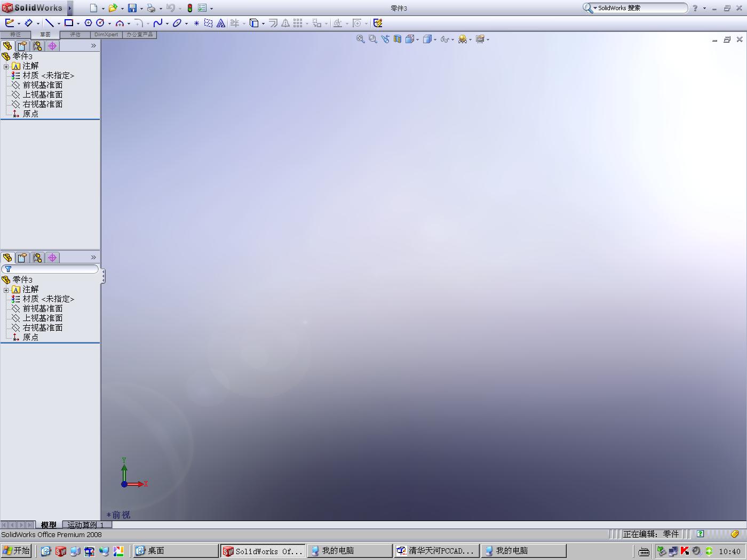
Task: Click the Previous View icon
Action: [x=385, y=39]
